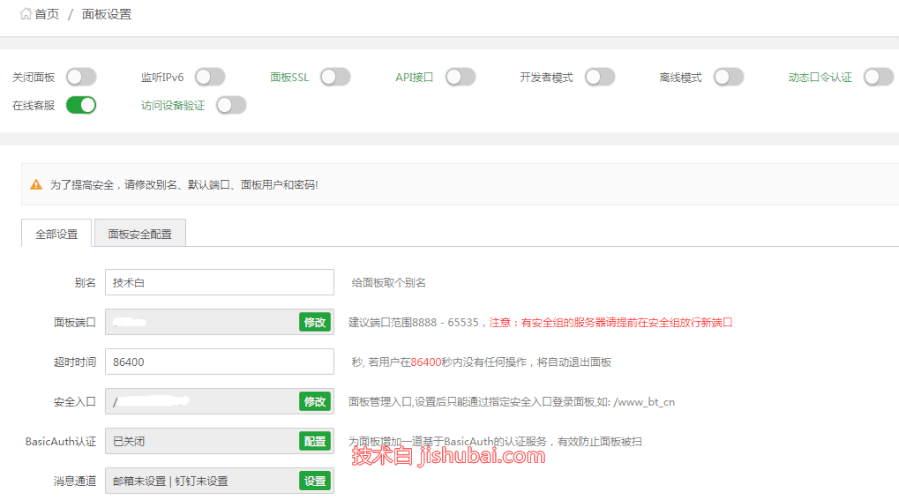Viewport: 899px width, 500px height.
Task: Toggle 开发者模式 switch on
Action: [600, 77]
